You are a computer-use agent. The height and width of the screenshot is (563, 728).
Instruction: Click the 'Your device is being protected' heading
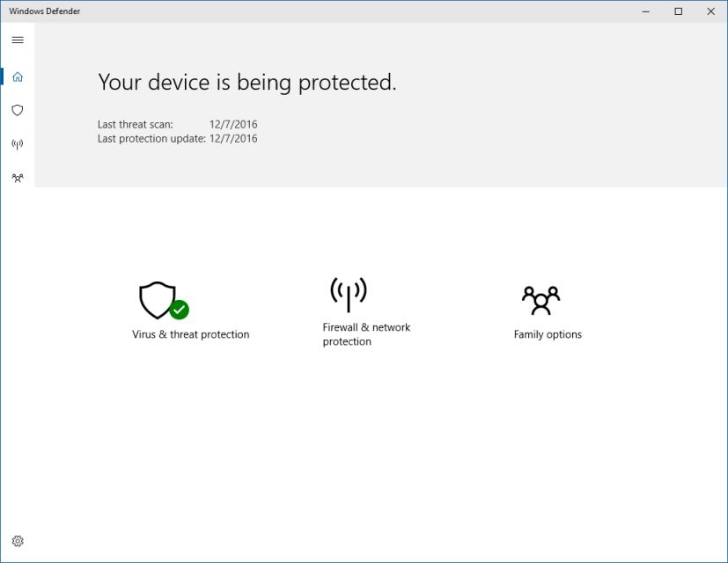tap(246, 82)
